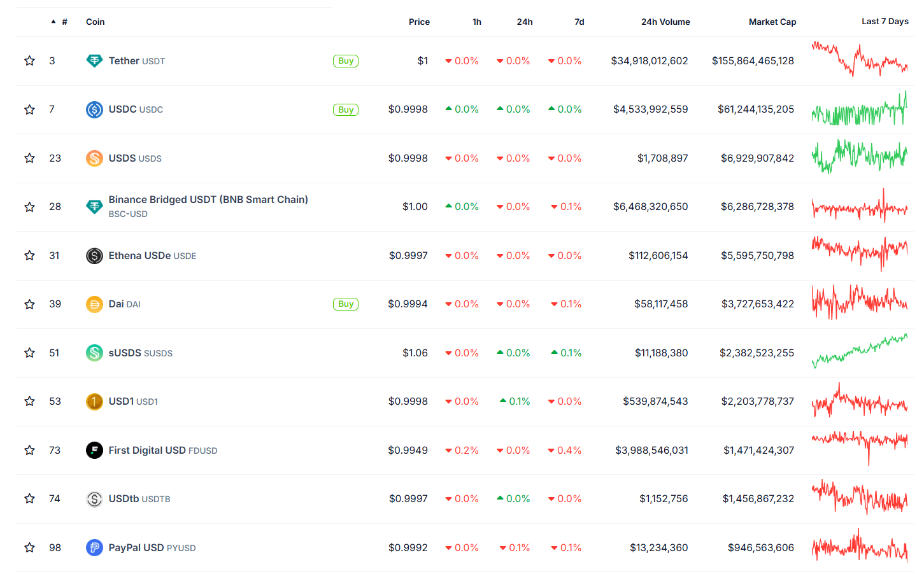Toggle the favorite star for USDS
The image size is (924, 574).
click(29, 158)
